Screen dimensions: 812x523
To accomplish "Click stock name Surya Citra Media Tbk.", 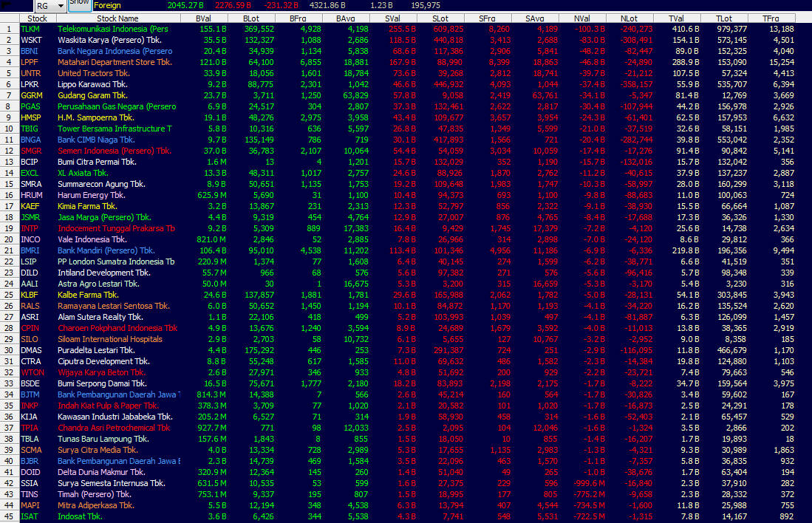I will point(98,450).
